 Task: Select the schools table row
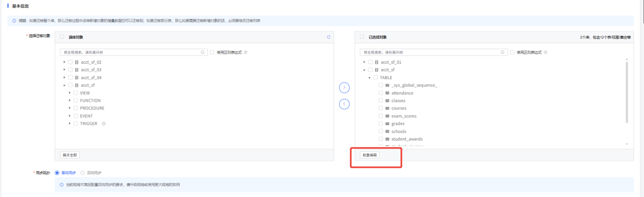[399, 132]
